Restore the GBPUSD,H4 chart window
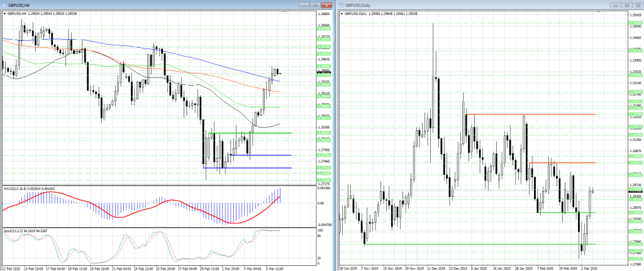644x271 pixels. 316,5
